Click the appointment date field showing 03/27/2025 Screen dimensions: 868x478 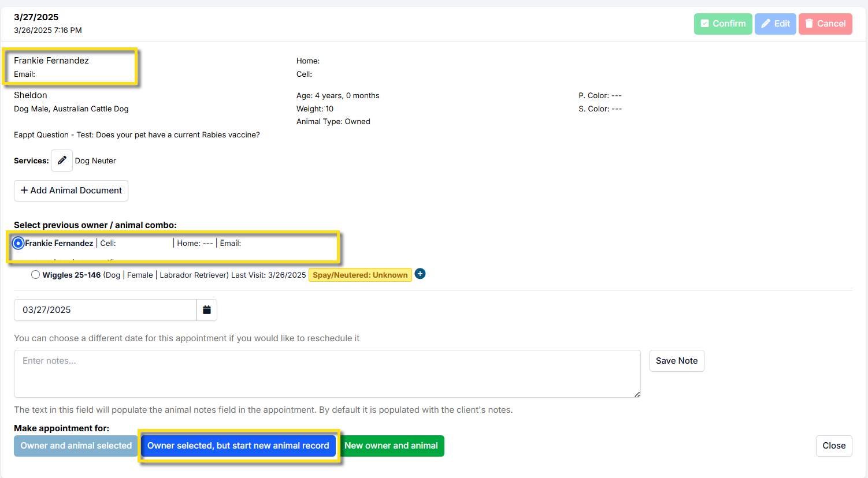(x=105, y=310)
